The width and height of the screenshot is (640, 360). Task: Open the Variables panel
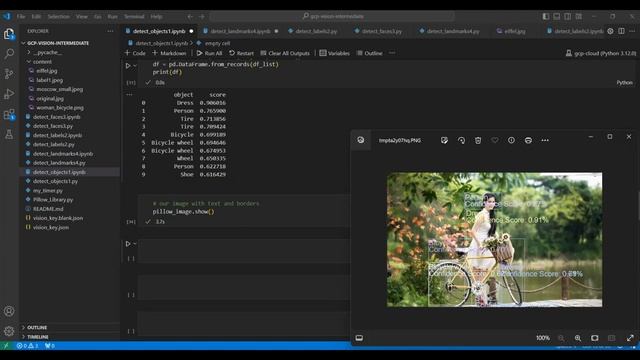point(335,53)
